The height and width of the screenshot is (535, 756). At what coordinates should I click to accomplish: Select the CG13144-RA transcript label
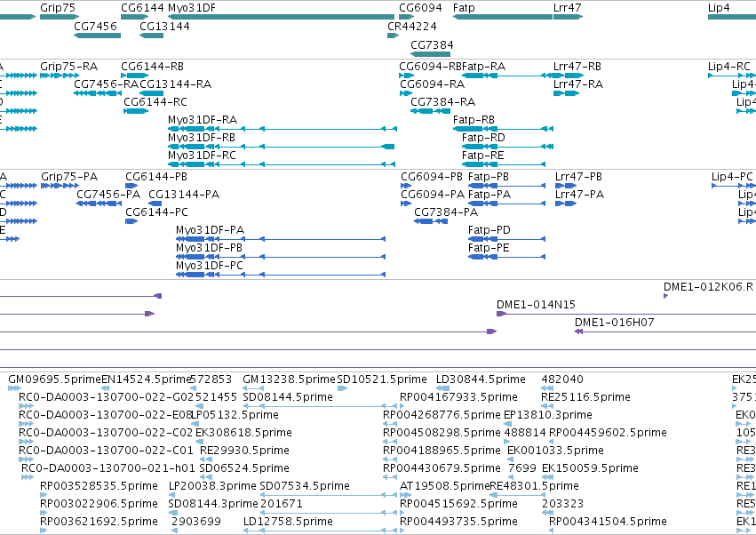coord(176,84)
